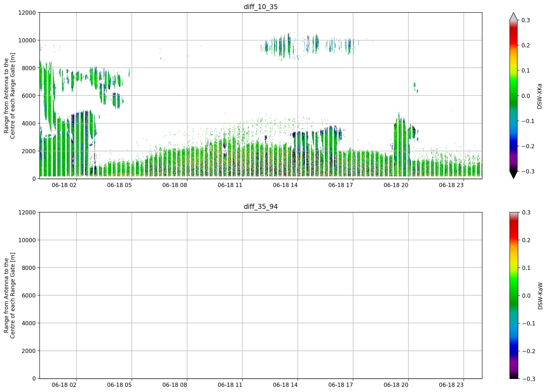Click '06-18 17' tick under diff_10_35 plot

tap(341, 185)
